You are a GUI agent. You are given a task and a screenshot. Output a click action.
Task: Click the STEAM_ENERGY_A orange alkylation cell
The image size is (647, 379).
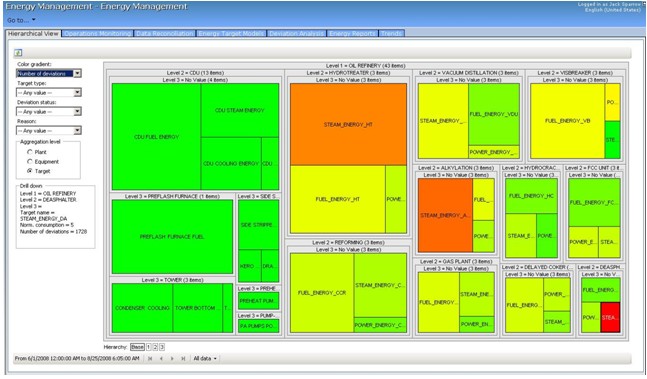point(445,215)
